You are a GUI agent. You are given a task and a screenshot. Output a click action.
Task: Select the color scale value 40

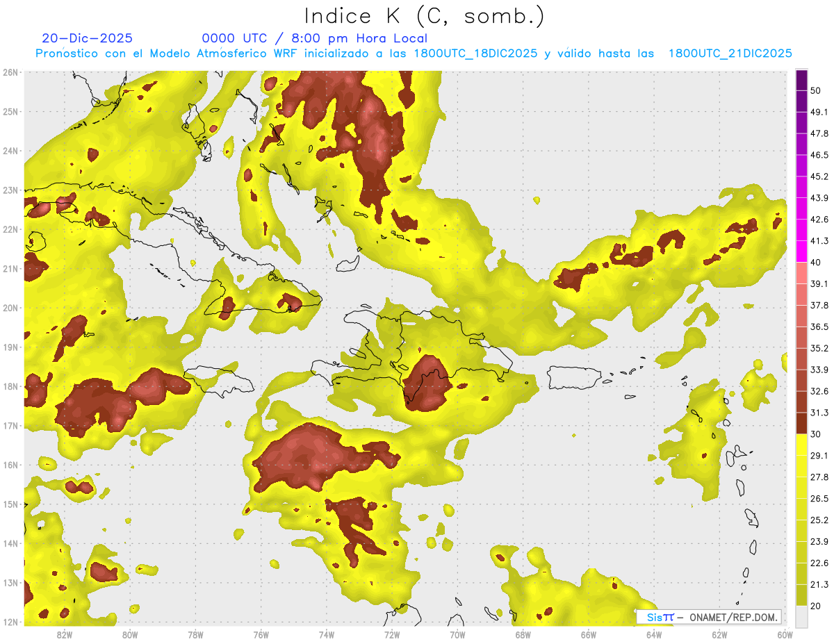pyautogui.click(x=815, y=263)
